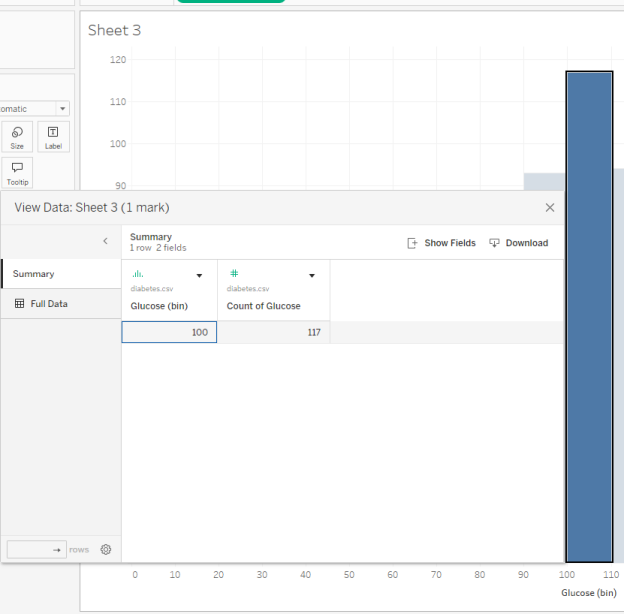Open the Label marks card button

coord(53,137)
